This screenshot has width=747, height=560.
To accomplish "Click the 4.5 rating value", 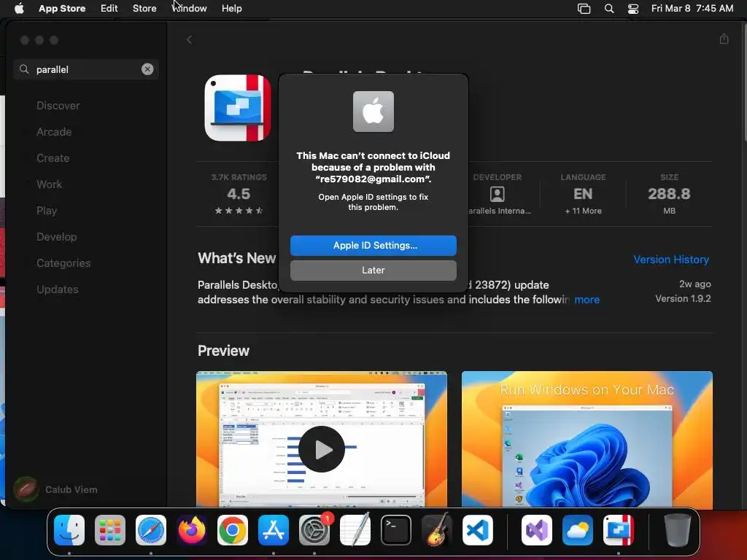I will pos(239,194).
